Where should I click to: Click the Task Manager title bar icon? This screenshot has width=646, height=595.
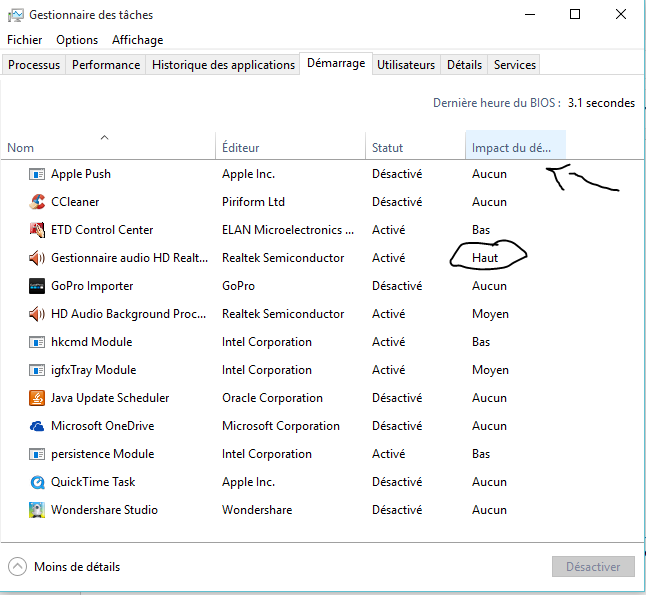[16, 15]
